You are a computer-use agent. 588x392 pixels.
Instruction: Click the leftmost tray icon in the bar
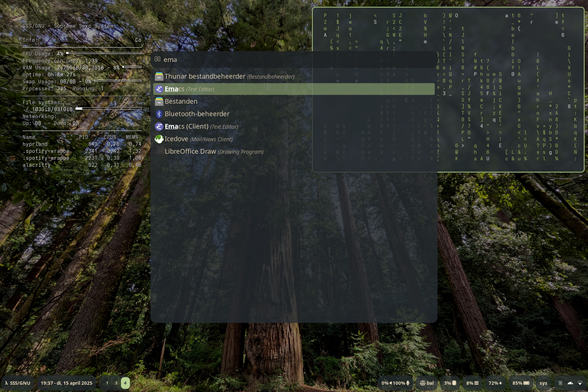(x=561, y=383)
